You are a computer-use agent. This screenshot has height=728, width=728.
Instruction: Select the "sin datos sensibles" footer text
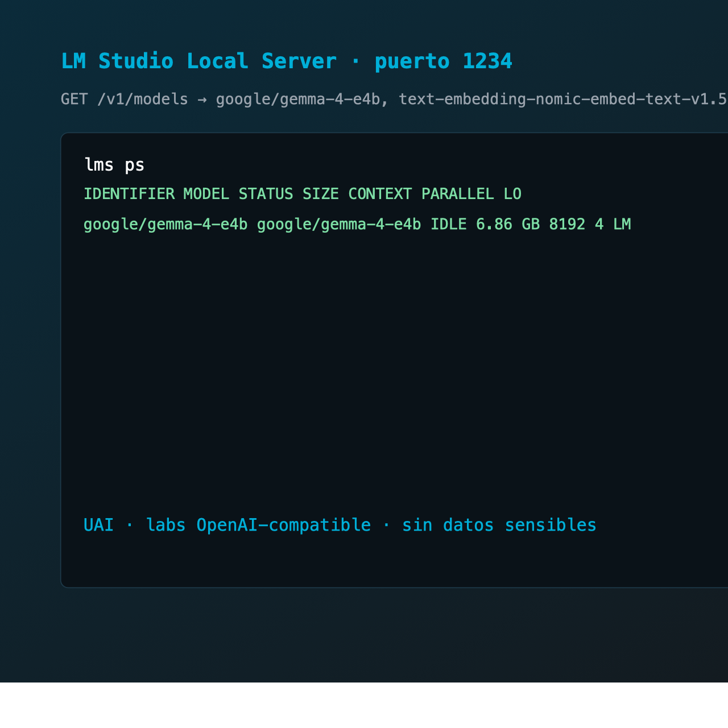499,525
